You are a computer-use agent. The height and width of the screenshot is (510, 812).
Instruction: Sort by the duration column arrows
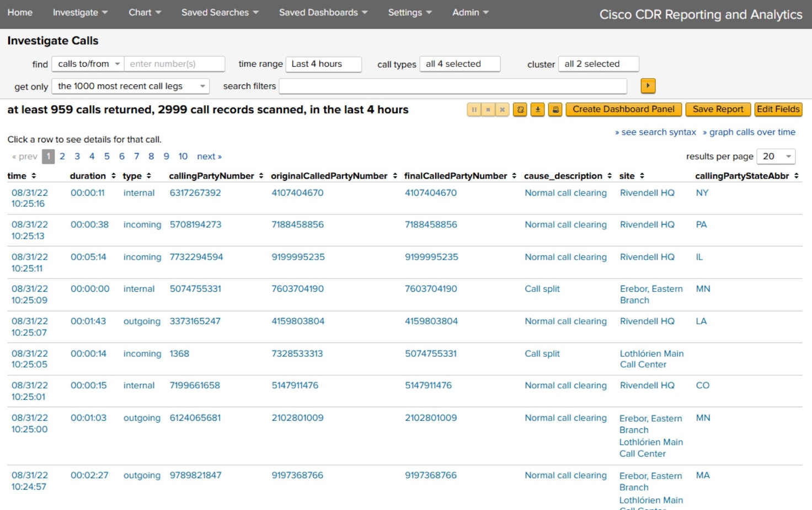[x=113, y=176]
